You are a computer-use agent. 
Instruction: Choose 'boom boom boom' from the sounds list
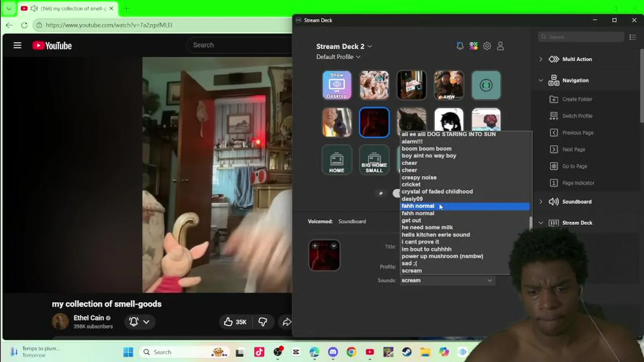(x=427, y=149)
